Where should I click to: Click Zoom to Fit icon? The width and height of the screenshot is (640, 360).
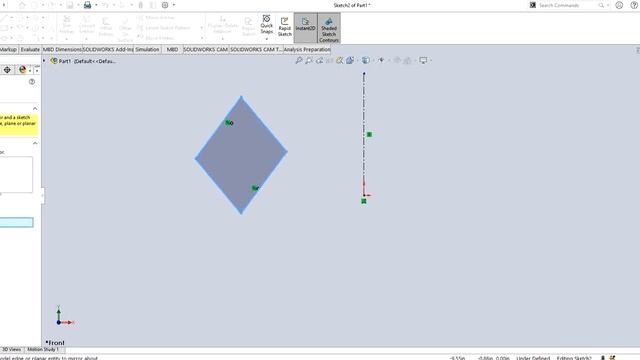[x=299, y=60]
